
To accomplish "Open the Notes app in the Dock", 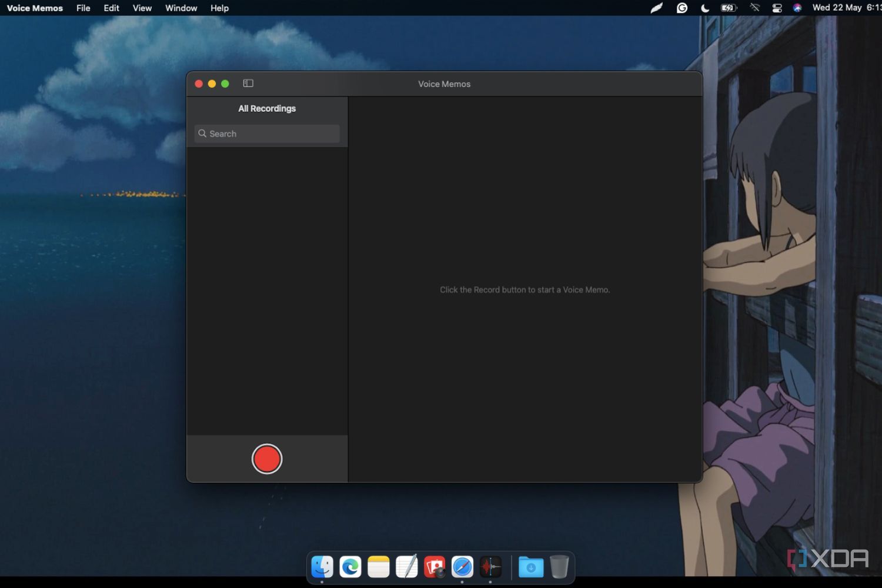I will (x=379, y=567).
